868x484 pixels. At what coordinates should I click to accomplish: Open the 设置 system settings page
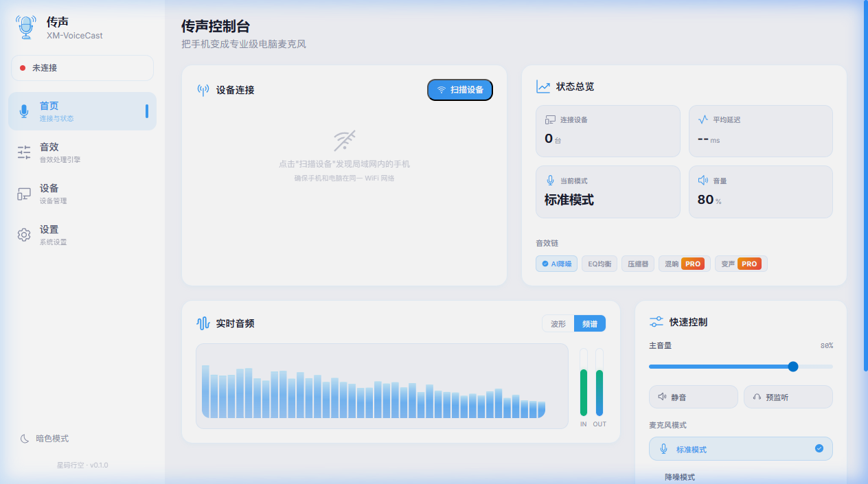point(82,235)
